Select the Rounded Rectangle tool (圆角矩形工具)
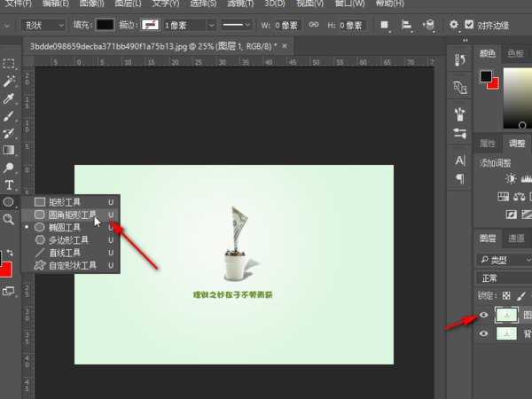The image size is (532, 399). [71, 215]
